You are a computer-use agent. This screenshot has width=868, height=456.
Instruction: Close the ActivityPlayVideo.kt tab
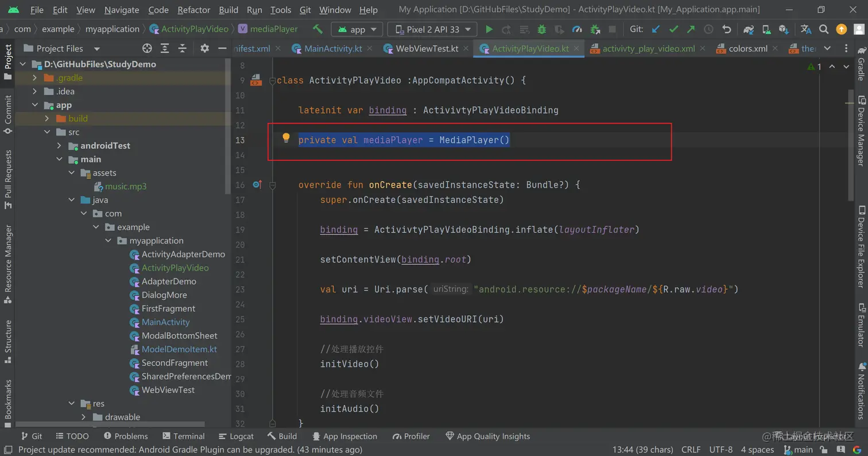(x=576, y=49)
